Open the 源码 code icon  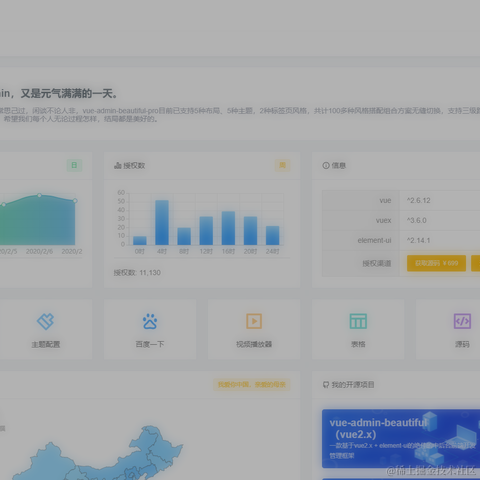click(462, 321)
